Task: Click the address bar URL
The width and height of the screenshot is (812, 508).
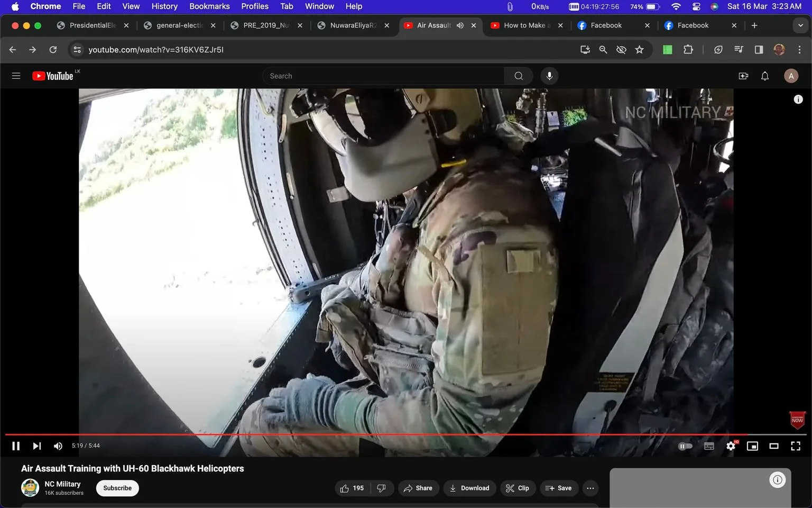Action: [x=156, y=49]
